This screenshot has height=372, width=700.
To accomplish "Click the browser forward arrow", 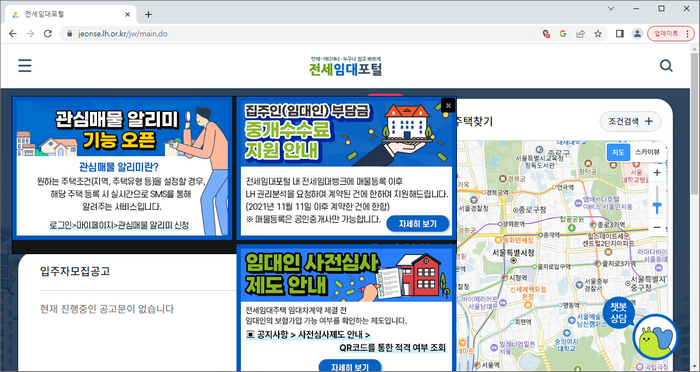I will (30, 33).
